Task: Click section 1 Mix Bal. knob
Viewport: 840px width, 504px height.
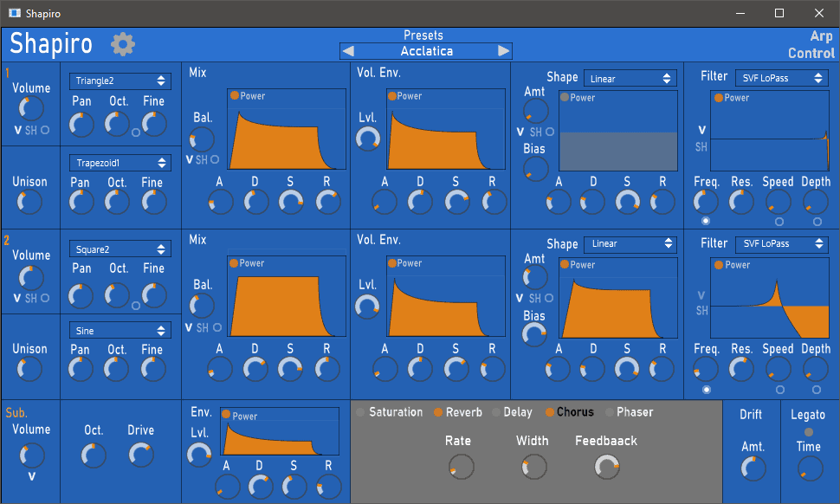Action: click(202, 139)
